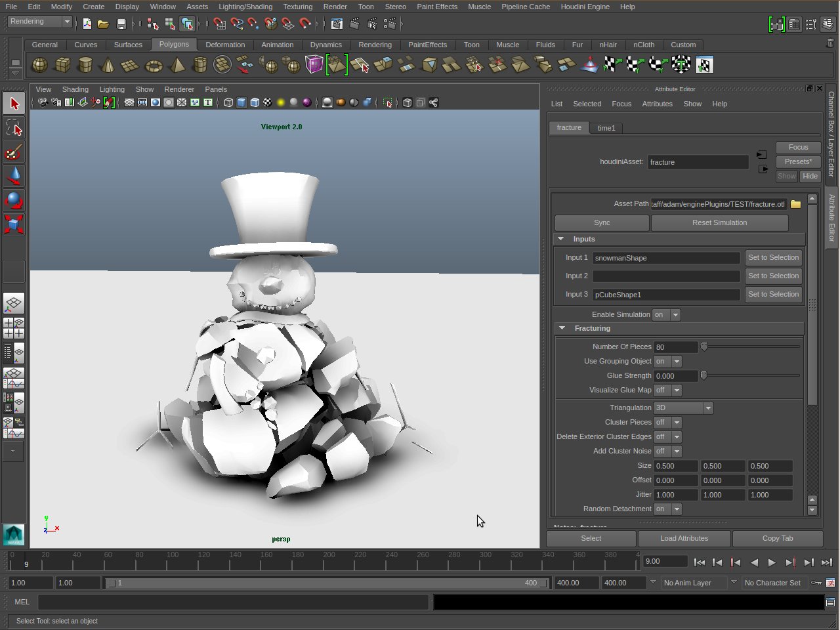
Task: Create a polygon cylinder from the shelf
Action: click(85, 65)
